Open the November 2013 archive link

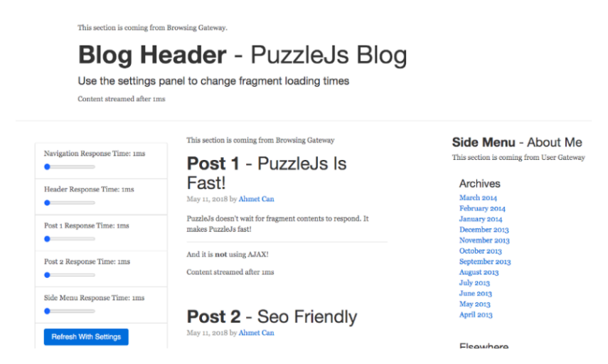point(484,240)
